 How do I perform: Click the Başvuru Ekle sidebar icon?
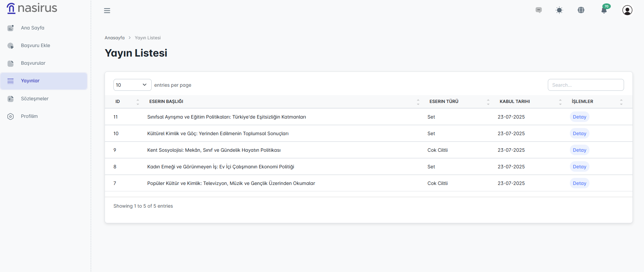click(10, 46)
